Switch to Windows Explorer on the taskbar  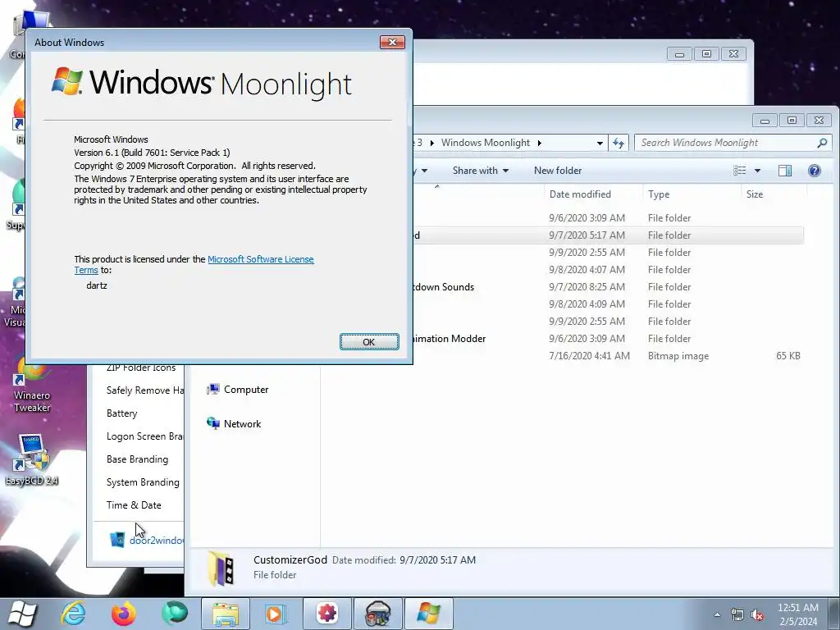pyautogui.click(x=226, y=614)
